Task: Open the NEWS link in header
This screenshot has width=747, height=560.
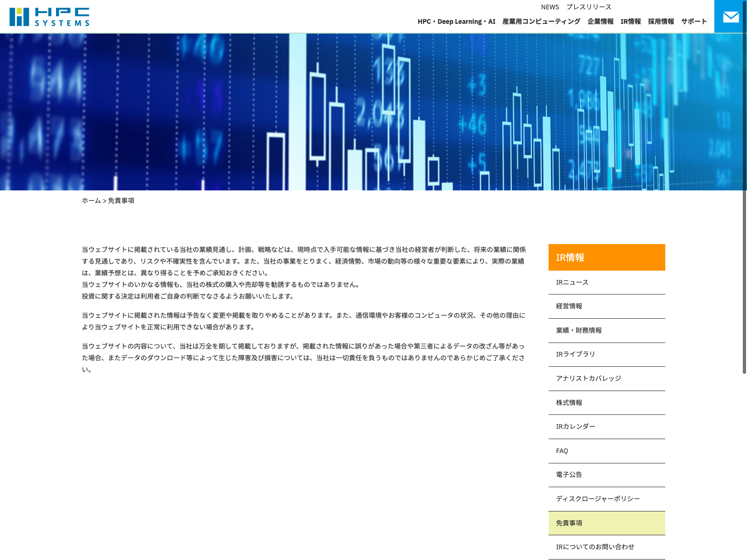Action: pos(550,7)
